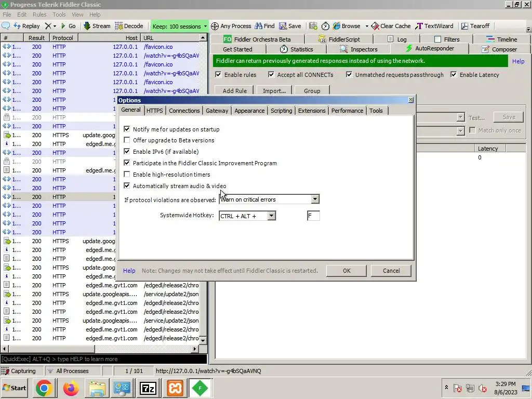Screen dimensions: 532x399
Task: Open Chrome from taskbar
Action: [44, 388]
